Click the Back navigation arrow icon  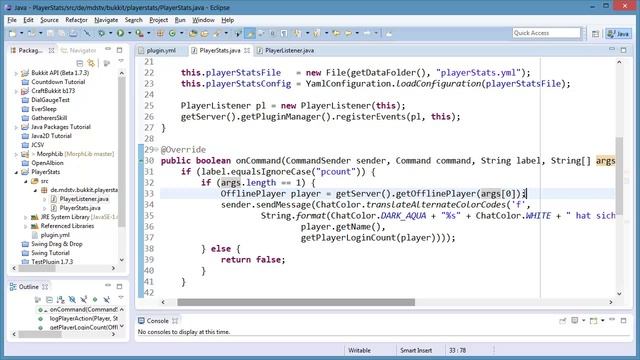pyautogui.click(x=348, y=33)
